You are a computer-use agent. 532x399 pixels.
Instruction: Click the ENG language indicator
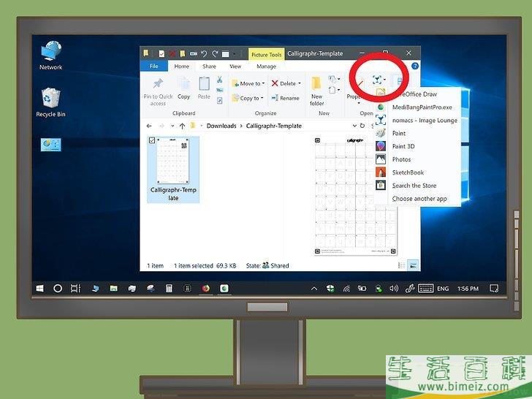pyautogui.click(x=443, y=289)
